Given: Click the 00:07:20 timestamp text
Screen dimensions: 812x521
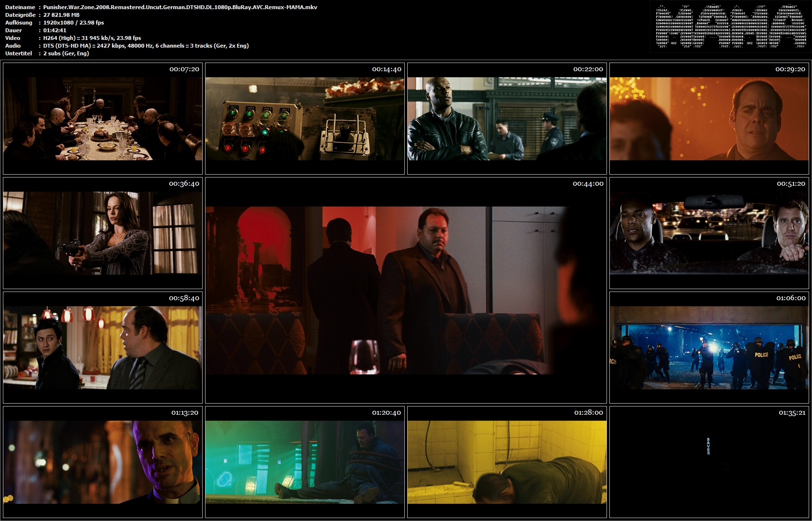Looking at the screenshot, I should 184,69.
